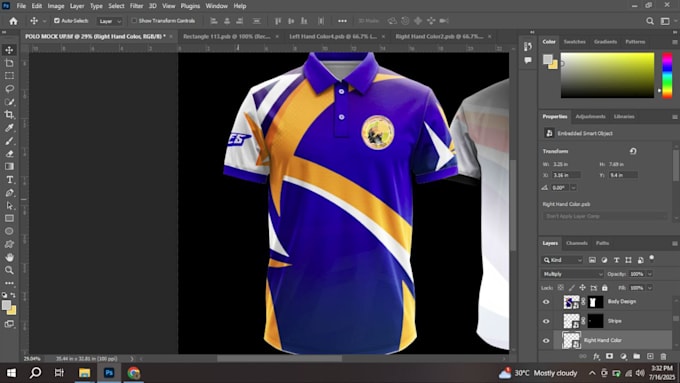The width and height of the screenshot is (680, 383).
Task: Hide the Stripe layer
Action: [546, 321]
